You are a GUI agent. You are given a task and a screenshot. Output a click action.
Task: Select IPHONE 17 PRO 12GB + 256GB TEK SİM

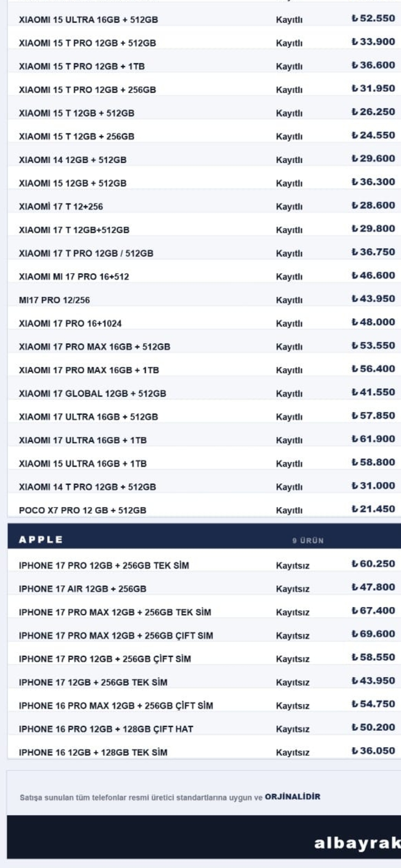point(204,565)
